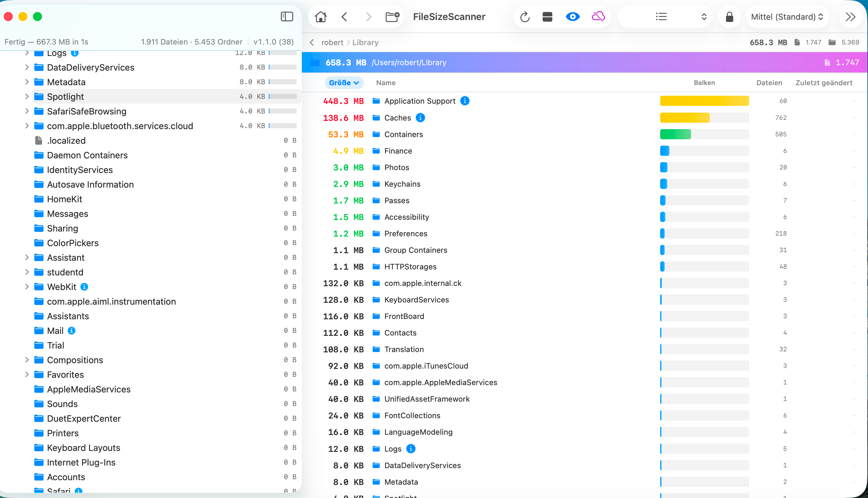
Task: Select the Passes folder icon in list
Action: (376, 200)
